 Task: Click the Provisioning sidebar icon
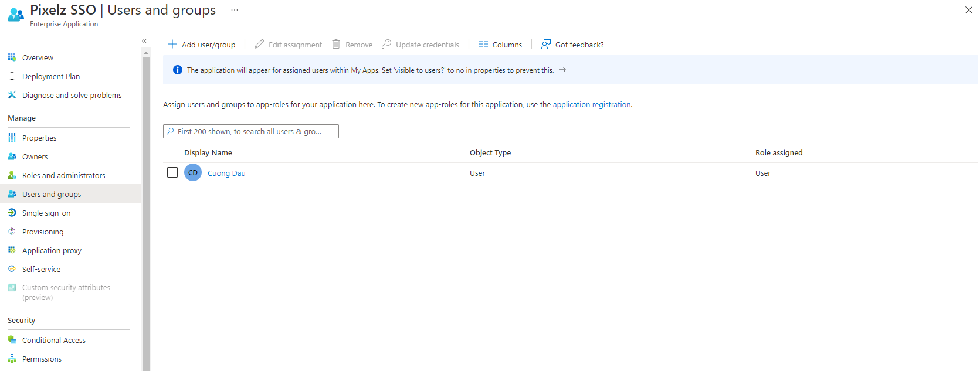[x=12, y=232]
